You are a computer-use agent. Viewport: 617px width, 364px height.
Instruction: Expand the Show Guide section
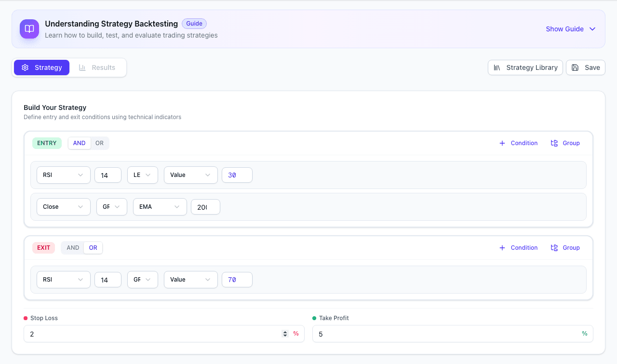coord(571,29)
